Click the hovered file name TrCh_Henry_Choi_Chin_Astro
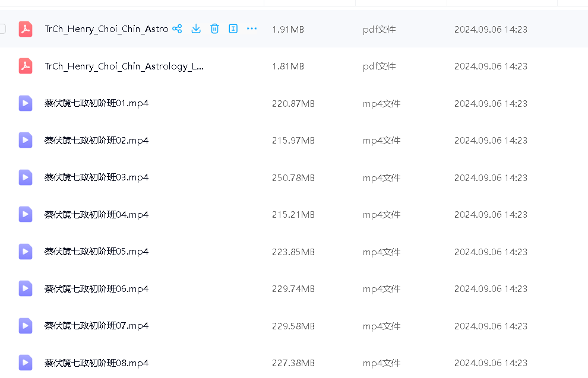This screenshot has width=588, height=378. coord(106,29)
